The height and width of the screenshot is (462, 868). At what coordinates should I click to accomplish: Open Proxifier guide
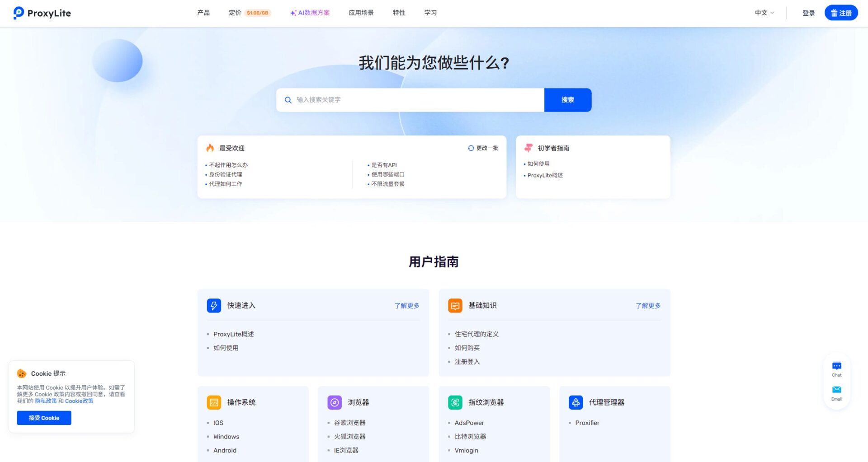tap(587, 423)
